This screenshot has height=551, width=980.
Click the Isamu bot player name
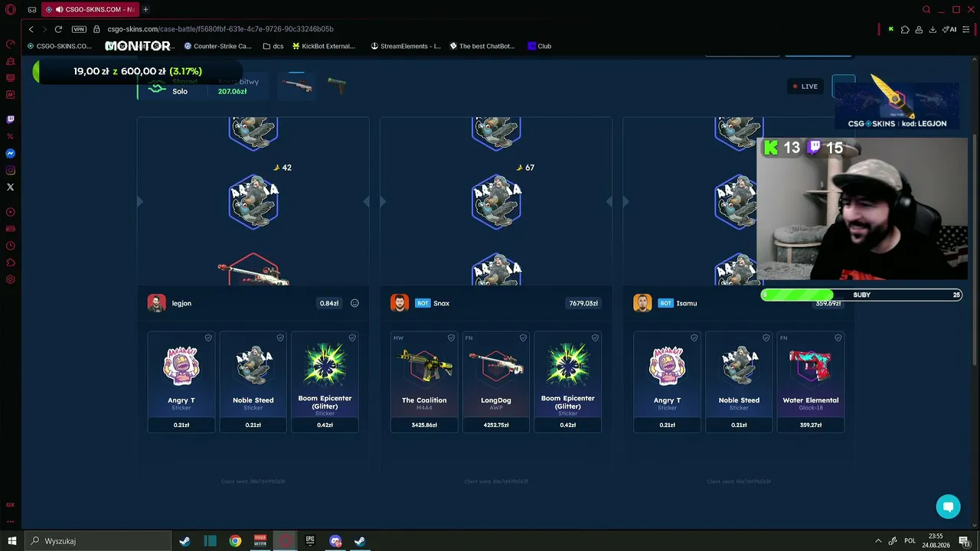click(687, 303)
